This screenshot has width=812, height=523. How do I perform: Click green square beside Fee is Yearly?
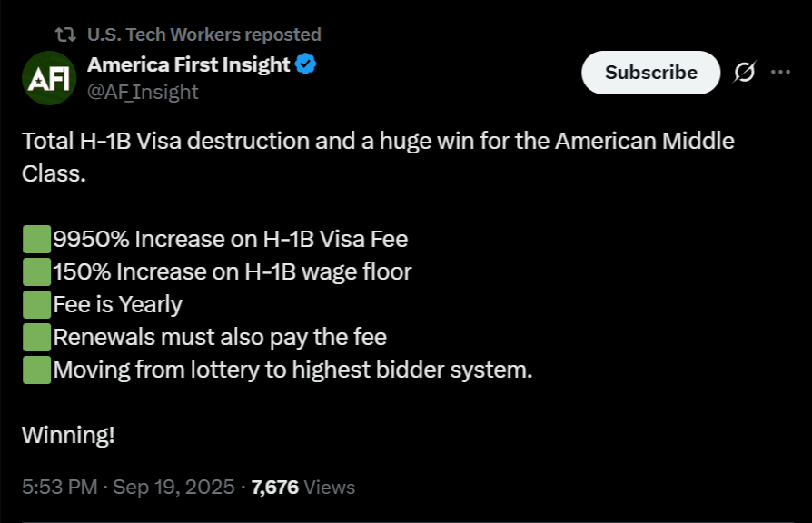click(x=36, y=304)
